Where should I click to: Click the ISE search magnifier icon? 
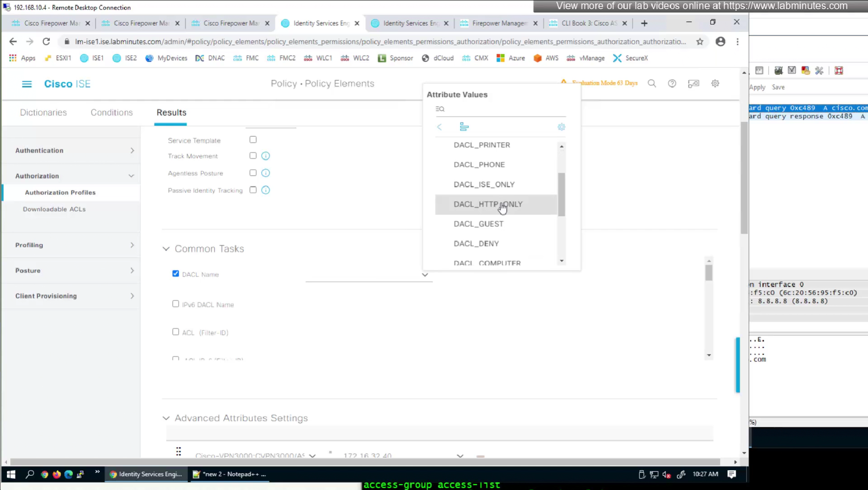[x=652, y=83]
